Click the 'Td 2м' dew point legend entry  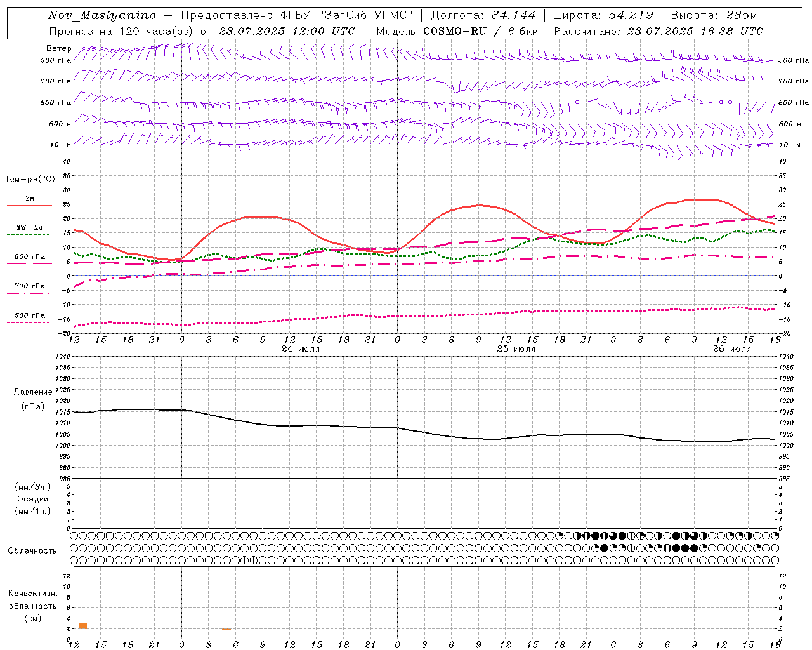tap(30, 227)
